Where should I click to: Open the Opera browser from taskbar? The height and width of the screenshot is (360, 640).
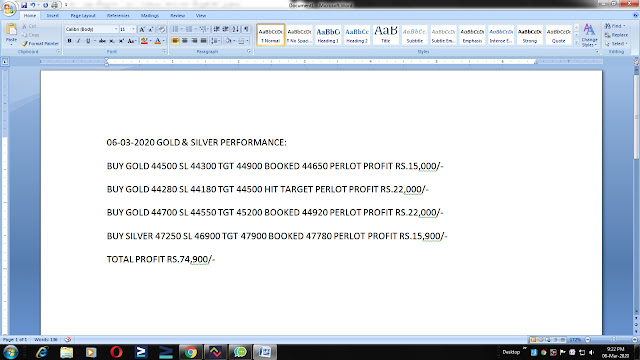[116, 352]
